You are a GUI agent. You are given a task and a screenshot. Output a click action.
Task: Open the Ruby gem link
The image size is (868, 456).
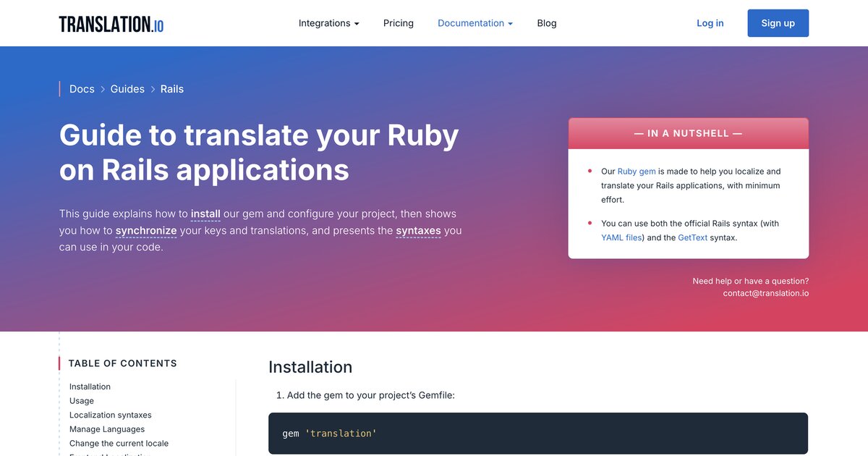[x=637, y=172]
